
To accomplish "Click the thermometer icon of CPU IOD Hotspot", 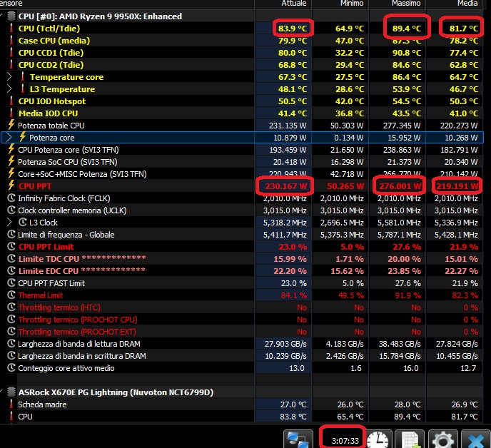I will tap(11, 101).
